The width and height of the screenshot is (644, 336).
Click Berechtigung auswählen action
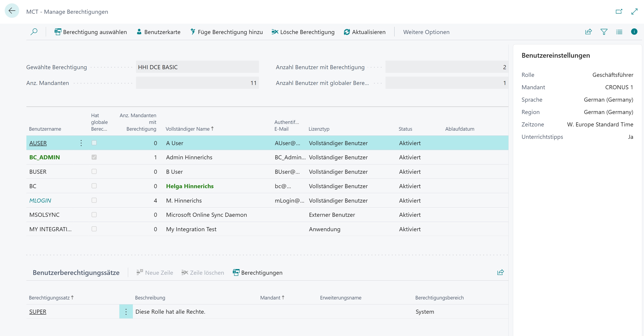[x=90, y=32]
